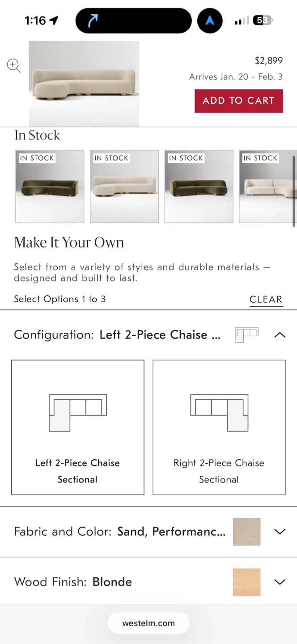Image resolution: width=297 pixels, height=644 pixels.
Task: Tap the westelm.com address bar
Action: point(148,623)
